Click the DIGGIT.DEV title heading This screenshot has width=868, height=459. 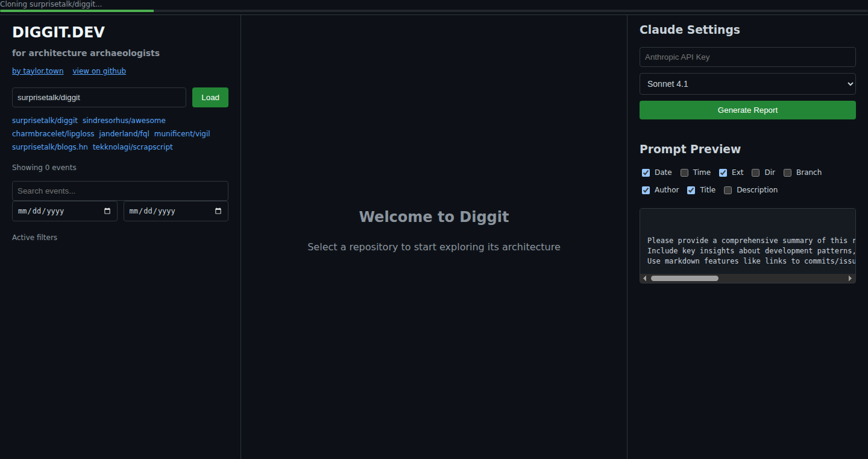(58, 33)
